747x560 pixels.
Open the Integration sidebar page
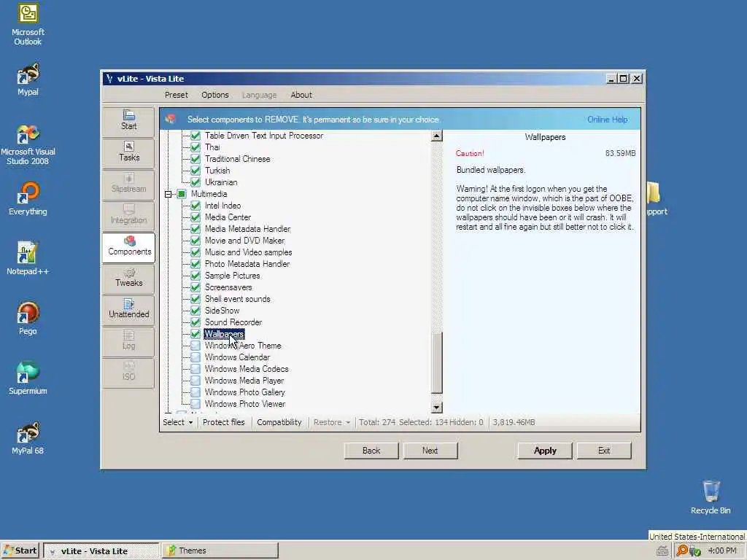point(128,216)
